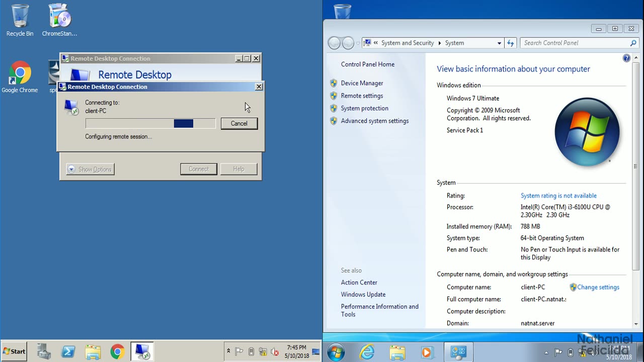Viewport: 644px width, 362px height.
Task: Open network status icon in left tray
Action: pyautogui.click(x=263, y=351)
